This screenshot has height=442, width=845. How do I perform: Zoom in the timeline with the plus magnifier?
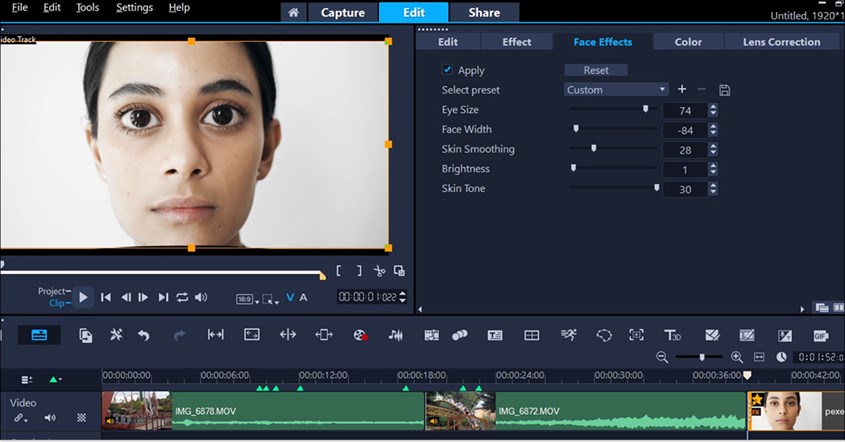737,357
